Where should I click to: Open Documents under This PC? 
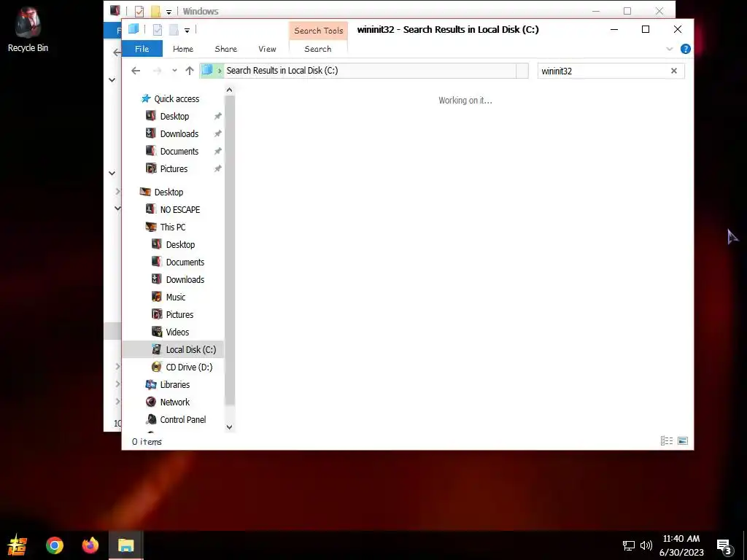pyautogui.click(x=185, y=262)
